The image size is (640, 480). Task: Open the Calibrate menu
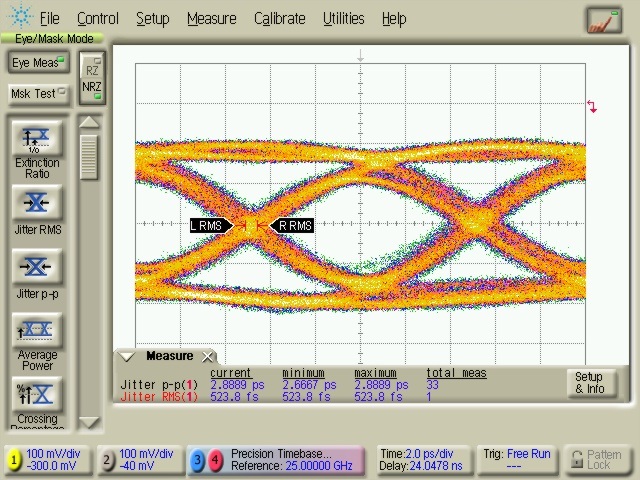click(279, 18)
